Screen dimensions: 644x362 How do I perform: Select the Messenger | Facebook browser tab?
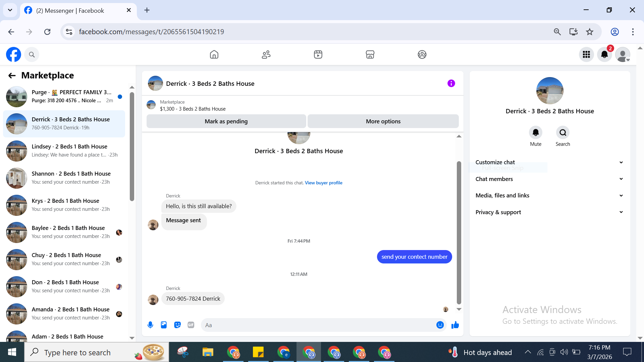click(78, 11)
